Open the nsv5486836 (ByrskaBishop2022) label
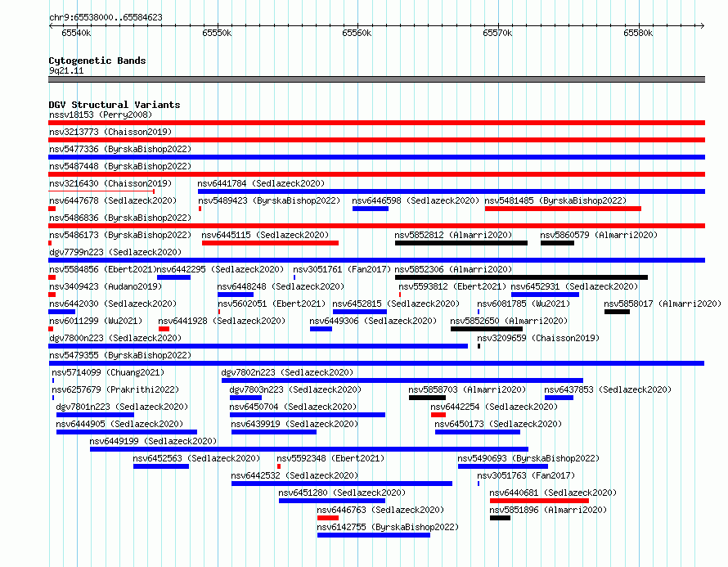This screenshot has width=728, height=567. 120,218
